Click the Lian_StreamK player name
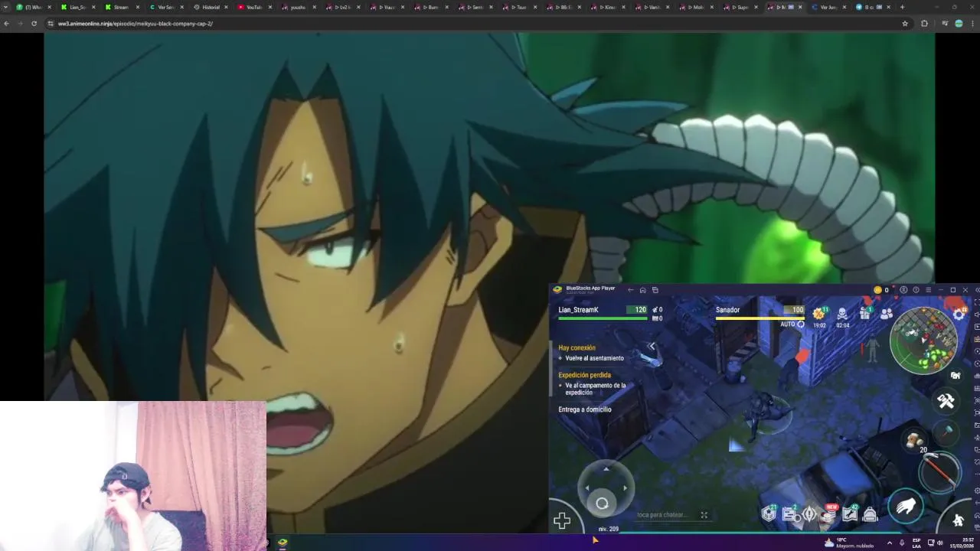 [x=578, y=310]
